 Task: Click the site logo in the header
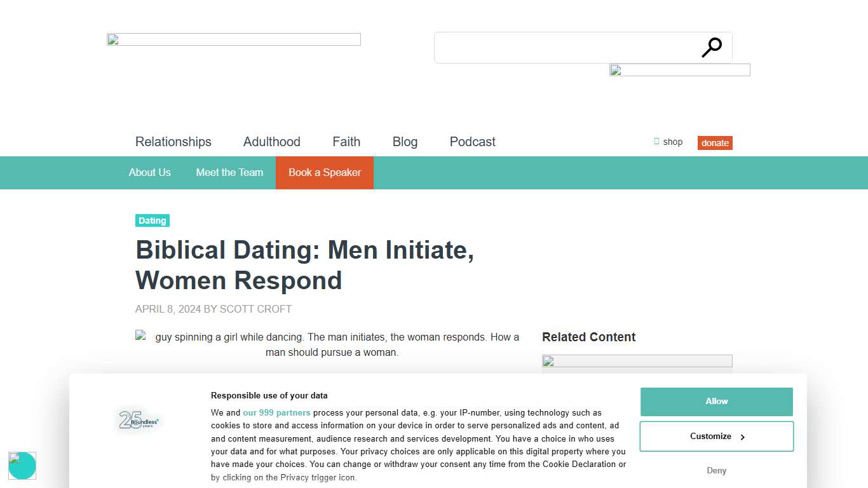coord(233,39)
